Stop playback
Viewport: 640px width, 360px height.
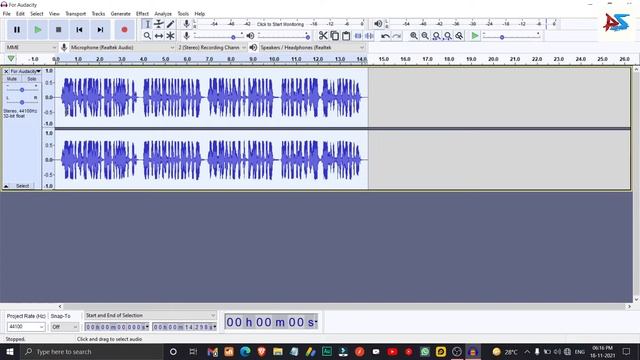(x=58, y=30)
